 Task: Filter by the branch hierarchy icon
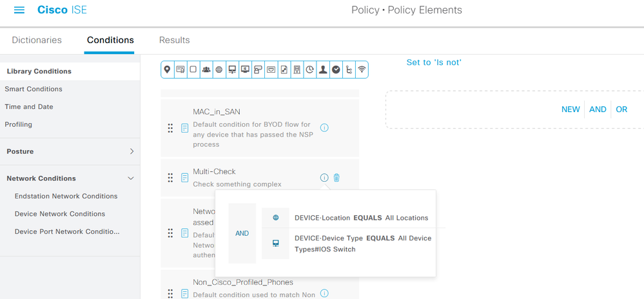pyautogui.click(x=349, y=70)
